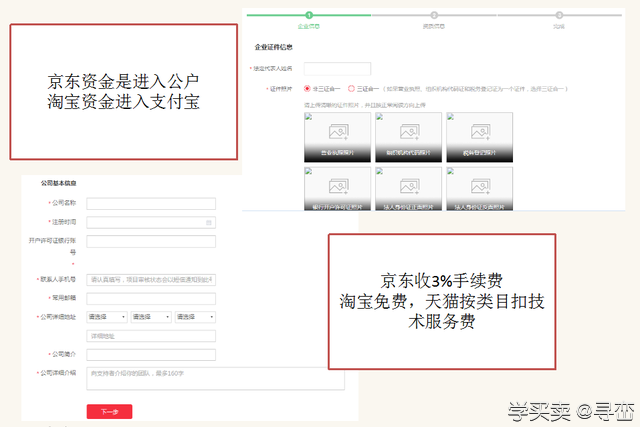The height and width of the screenshot is (427, 640).
Task: Select the 非三证合一 radio option
Action: click(307, 88)
